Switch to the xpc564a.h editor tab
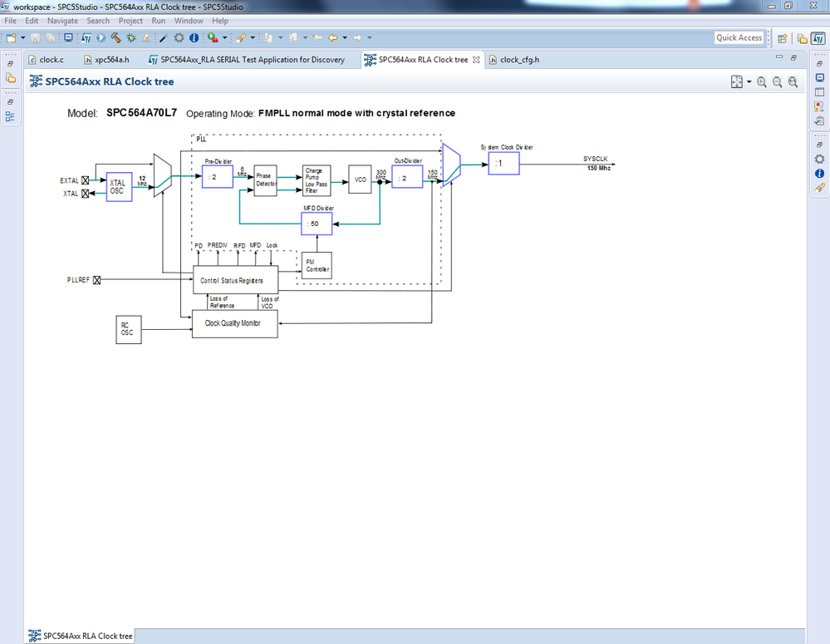 pyautogui.click(x=106, y=60)
